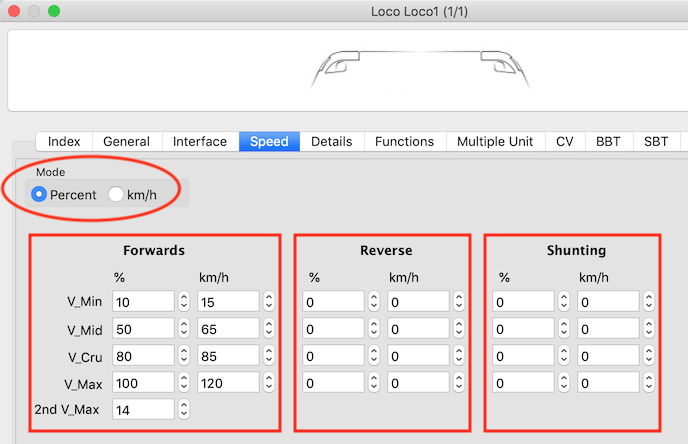Click the Forwards V_Max percent stepper

pyautogui.click(x=183, y=382)
